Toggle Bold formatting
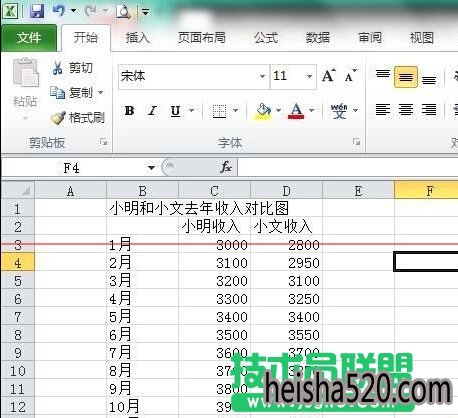The height and width of the screenshot is (418, 458). [x=129, y=111]
